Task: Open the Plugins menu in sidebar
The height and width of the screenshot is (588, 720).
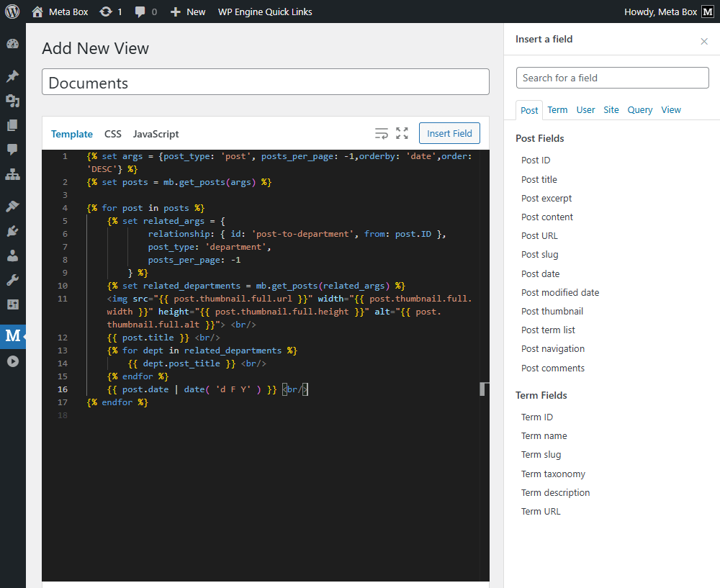Action: (x=12, y=231)
